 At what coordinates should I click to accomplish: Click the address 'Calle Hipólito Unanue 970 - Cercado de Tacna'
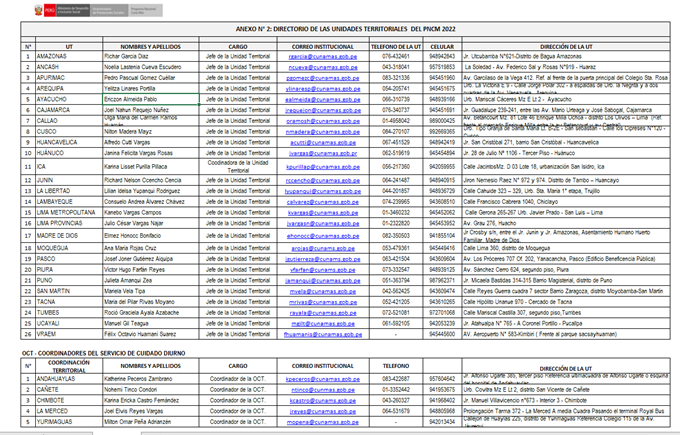(518, 302)
